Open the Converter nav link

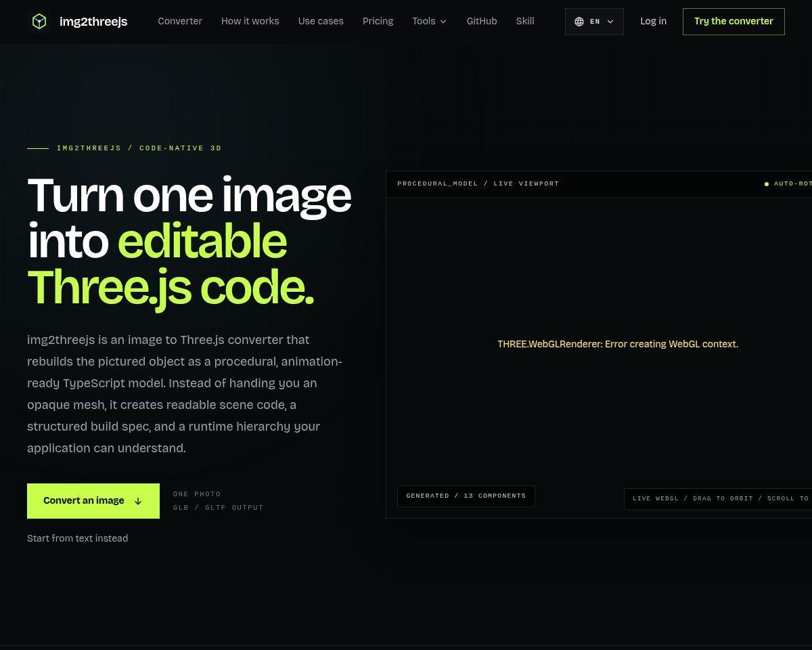[180, 21]
